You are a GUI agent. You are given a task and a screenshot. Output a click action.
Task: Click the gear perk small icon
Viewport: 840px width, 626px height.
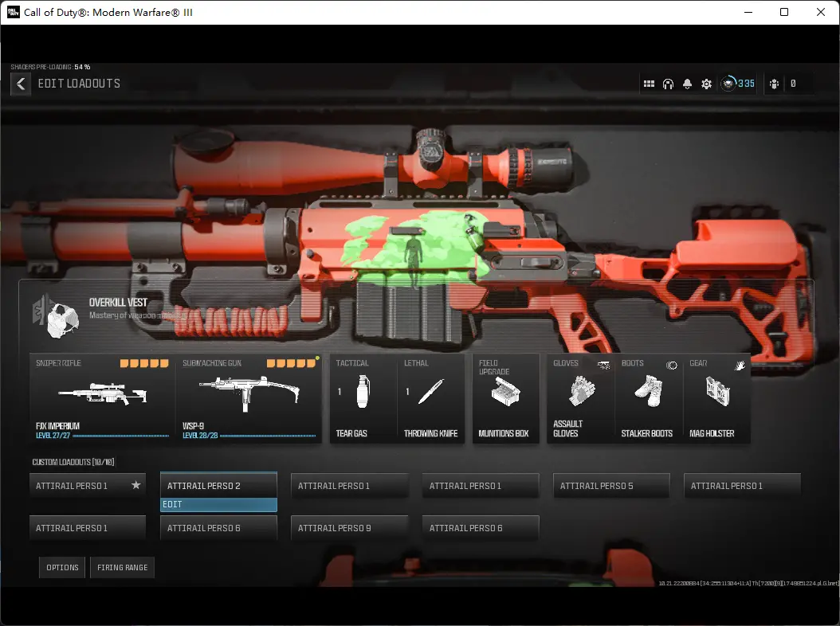point(740,366)
